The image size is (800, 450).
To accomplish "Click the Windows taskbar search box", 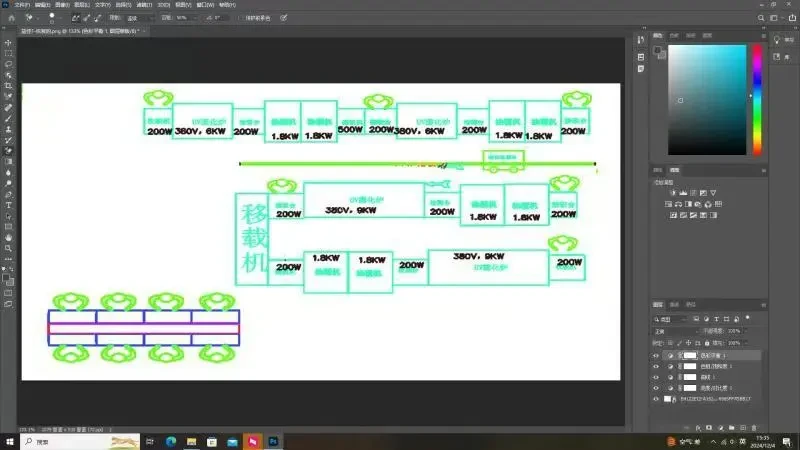I will point(80,441).
